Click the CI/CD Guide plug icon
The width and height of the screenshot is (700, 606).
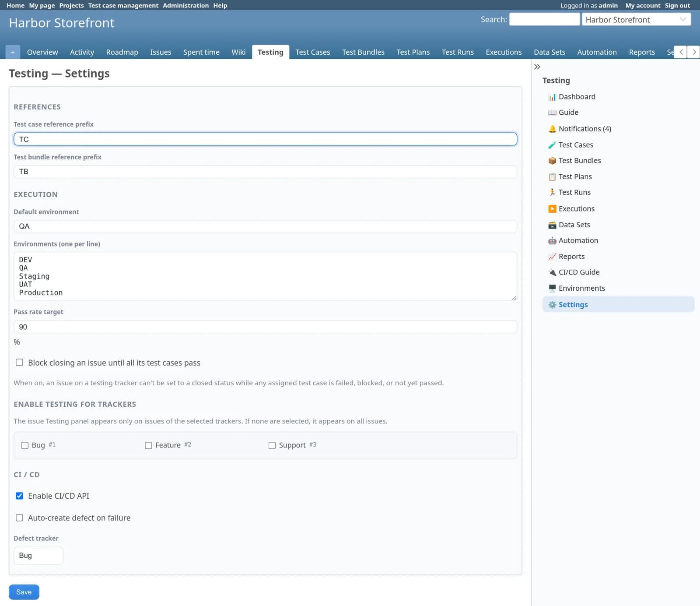point(552,272)
